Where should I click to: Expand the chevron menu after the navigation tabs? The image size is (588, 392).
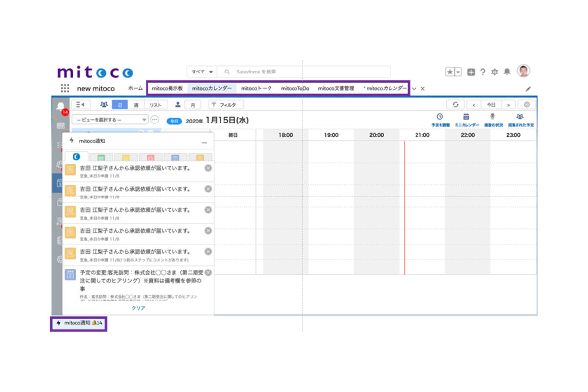pyautogui.click(x=414, y=89)
